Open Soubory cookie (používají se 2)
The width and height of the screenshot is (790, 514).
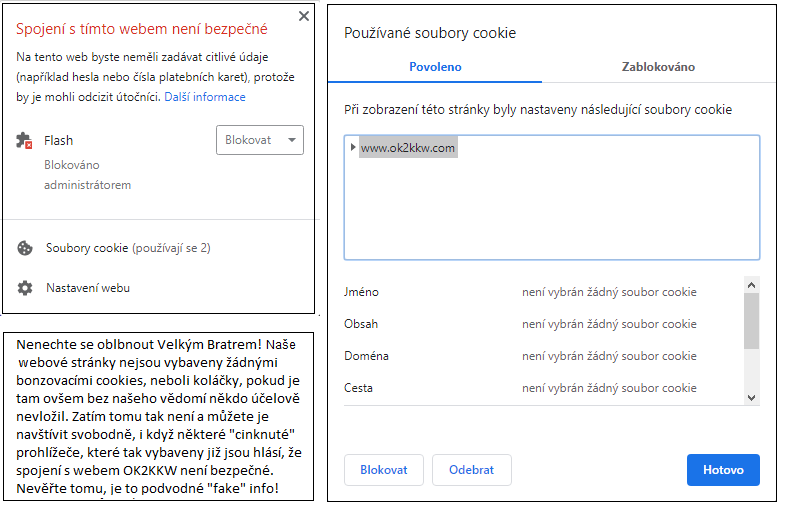tap(128, 248)
